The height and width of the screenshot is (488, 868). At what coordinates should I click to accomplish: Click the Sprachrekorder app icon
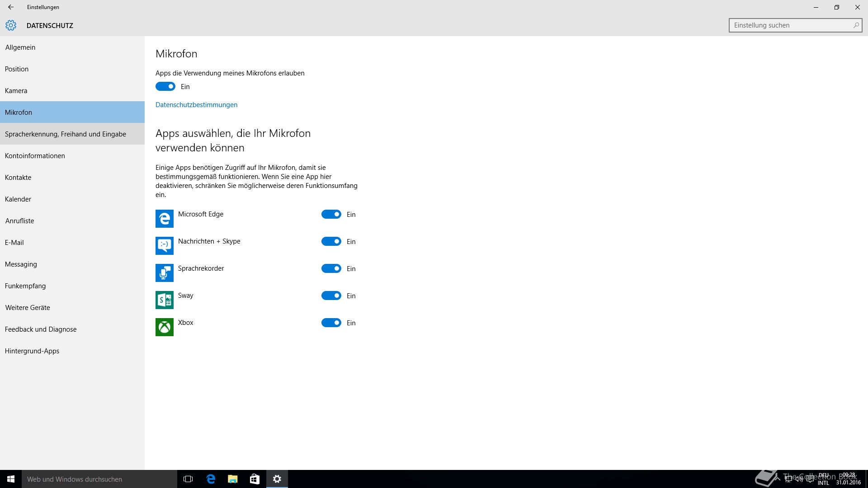tap(165, 273)
